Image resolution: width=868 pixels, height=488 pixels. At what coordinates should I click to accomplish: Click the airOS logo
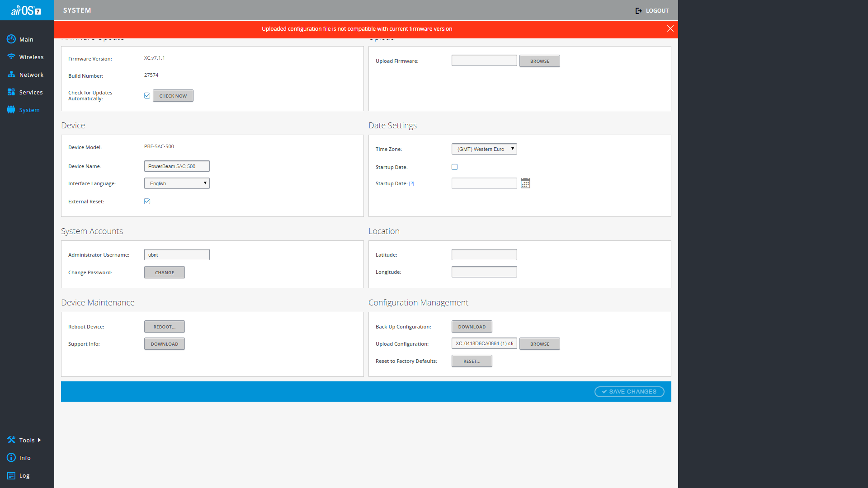click(26, 10)
